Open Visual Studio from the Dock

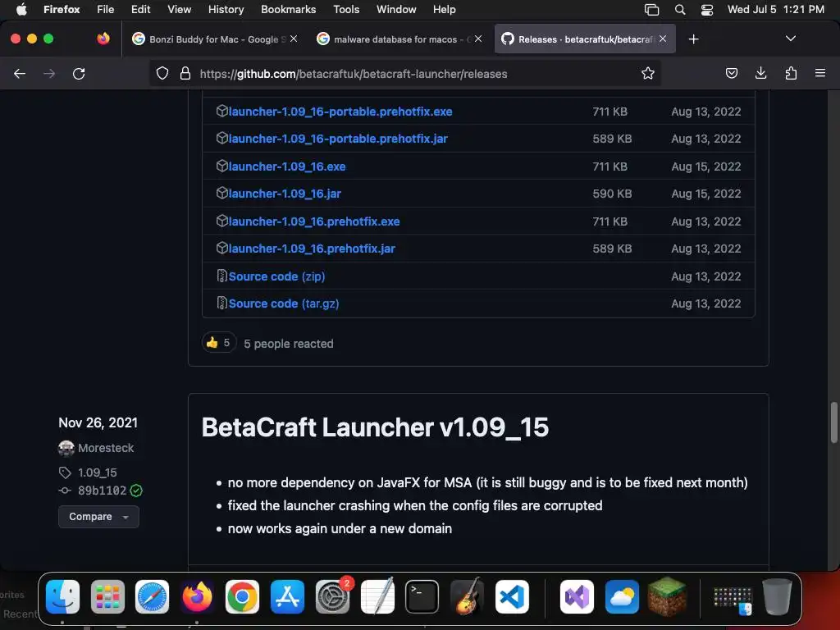[x=577, y=596]
